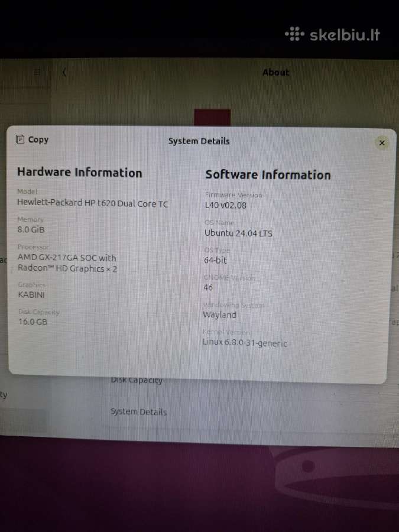The width and height of the screenshot is (399, 532).
Task: Click the 'Hardware Information' heading
Action: (x=80, y=173)
